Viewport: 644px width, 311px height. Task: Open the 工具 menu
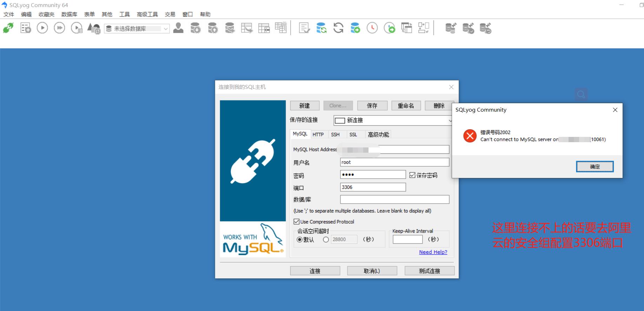125,14
